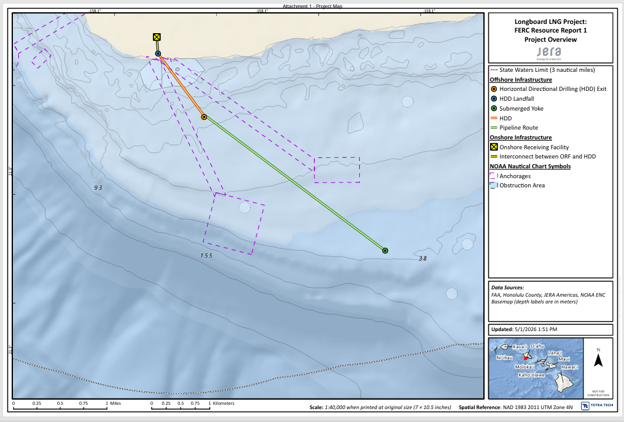Screen dimensions: 624x422
Task: Click the blue HDD Landfall marker on the map
Action: tap(158, 54)
